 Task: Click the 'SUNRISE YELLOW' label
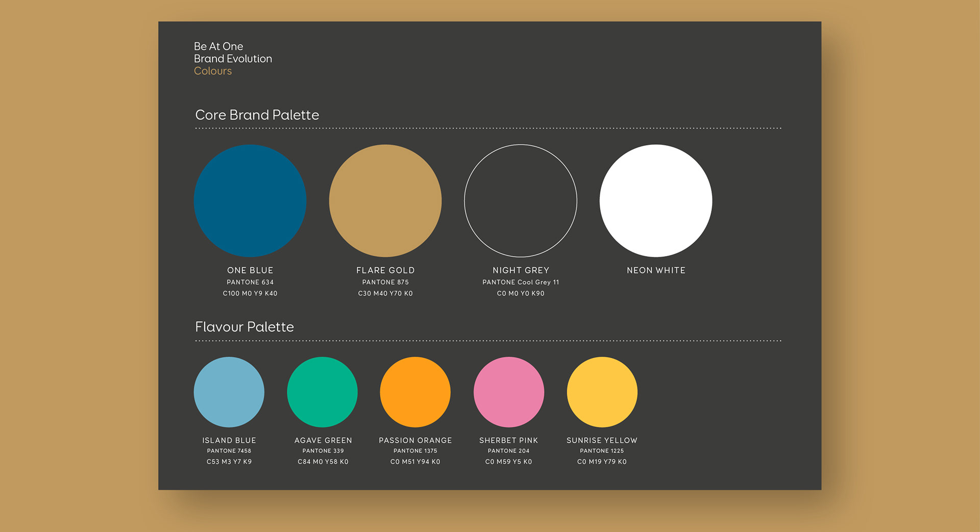pos(602,440)
